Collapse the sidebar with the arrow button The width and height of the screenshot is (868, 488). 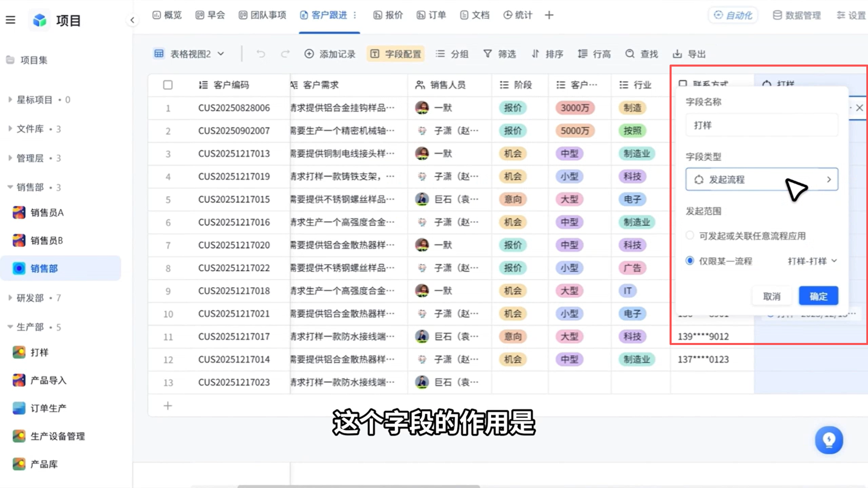coord(132,20)
